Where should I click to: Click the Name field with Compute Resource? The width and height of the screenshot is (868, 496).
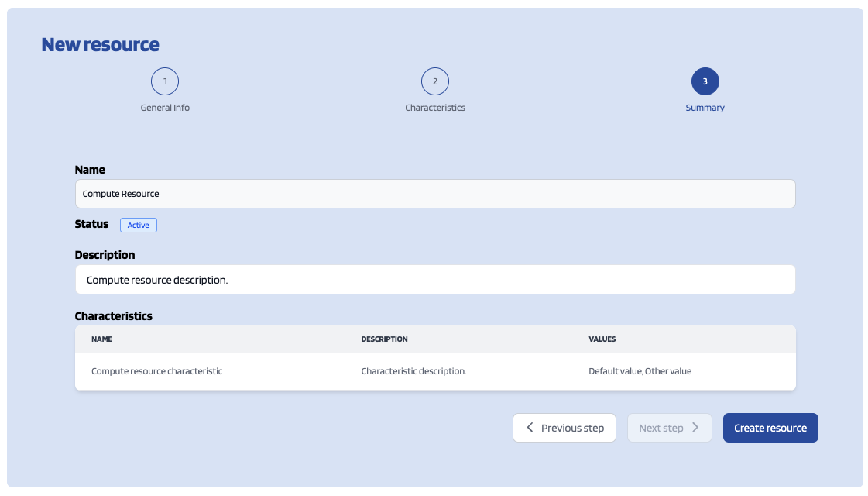tap(434, 194)
